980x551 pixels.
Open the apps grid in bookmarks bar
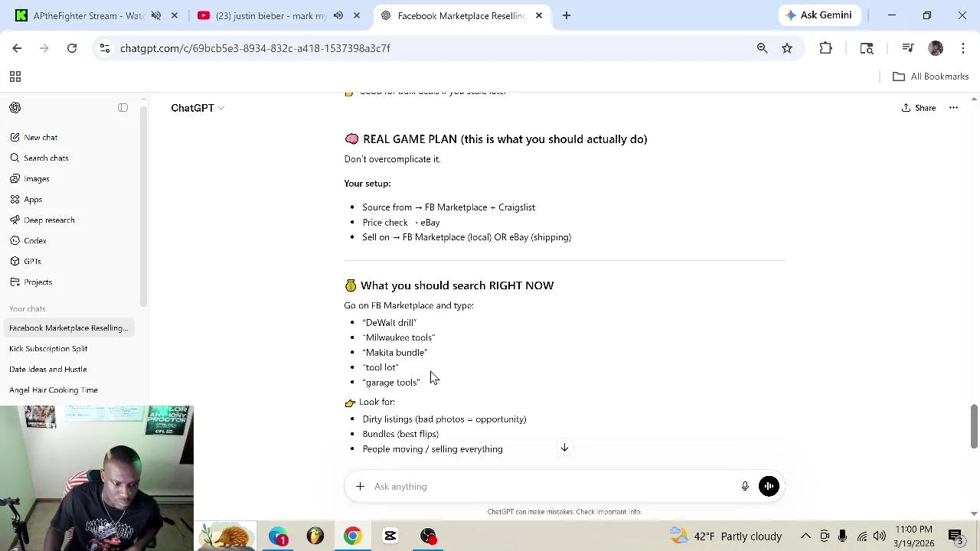tap(15, 77)
